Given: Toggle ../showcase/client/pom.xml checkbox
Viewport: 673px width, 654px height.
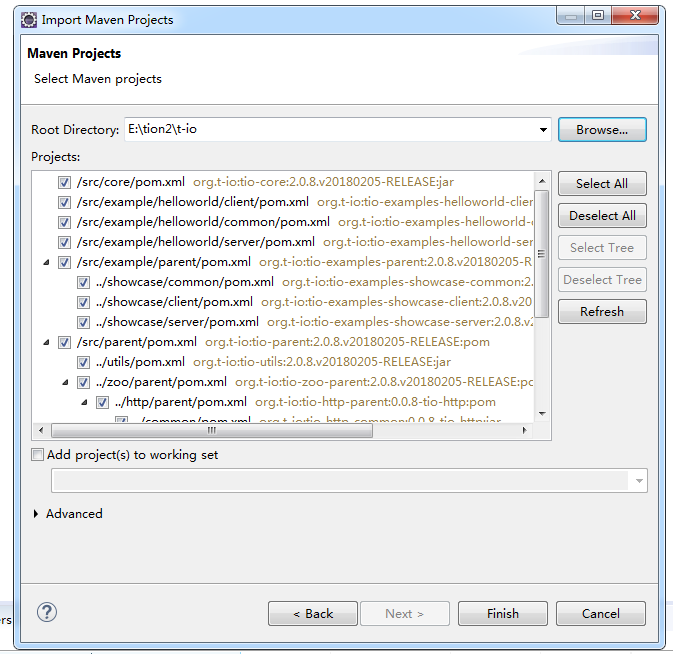Looking at the screenshot, I should tap(83, 303).
